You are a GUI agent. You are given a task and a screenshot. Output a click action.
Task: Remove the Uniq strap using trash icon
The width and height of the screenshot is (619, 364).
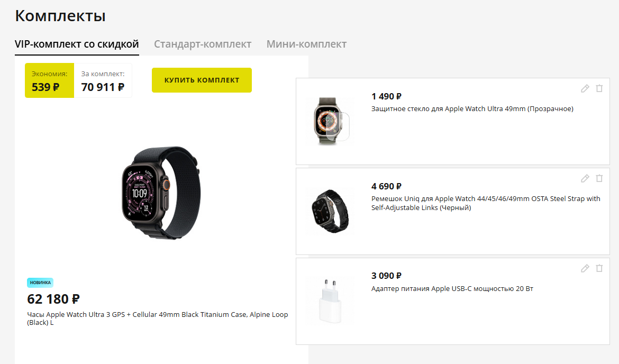[599, 178]
